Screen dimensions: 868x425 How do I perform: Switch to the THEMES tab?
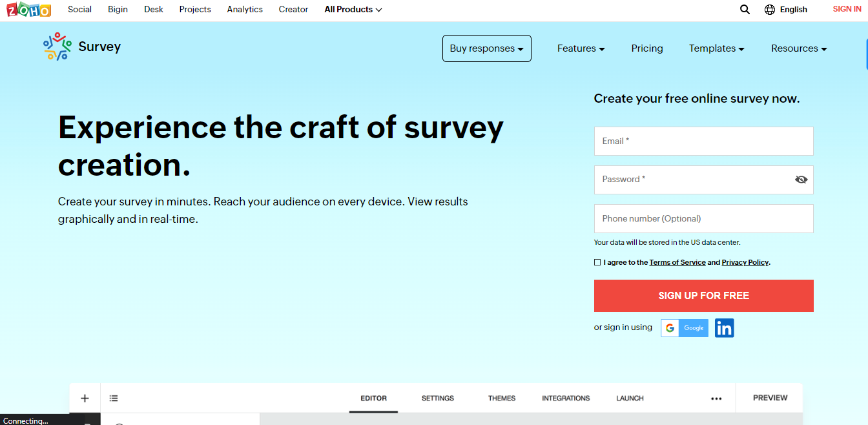[x=502, y=398]
